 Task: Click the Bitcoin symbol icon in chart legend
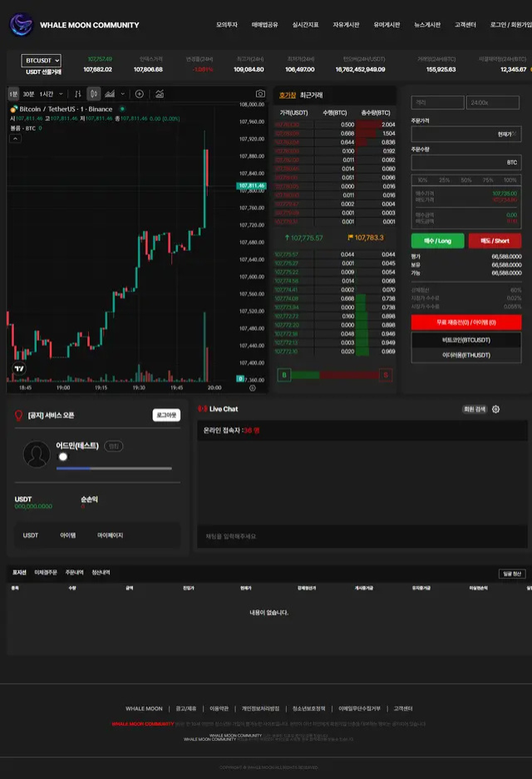click(14, 109)
